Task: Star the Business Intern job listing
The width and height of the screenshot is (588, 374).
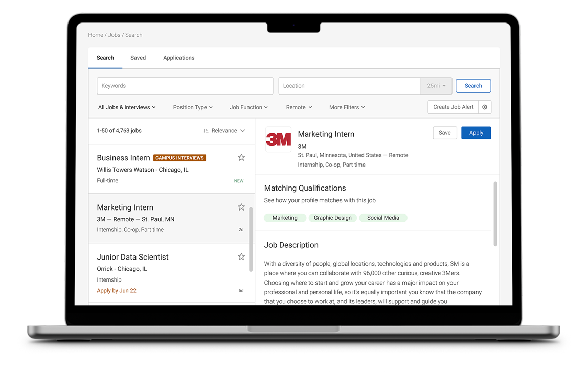Action: pos(241,158)
